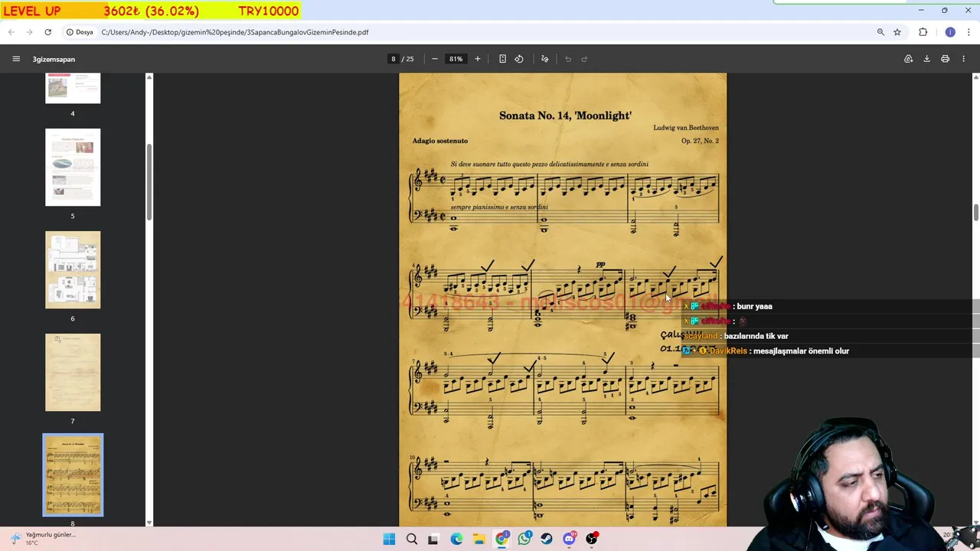Click the redo annotation arrow
980x551 pixels.
click(x=584, y=59)
